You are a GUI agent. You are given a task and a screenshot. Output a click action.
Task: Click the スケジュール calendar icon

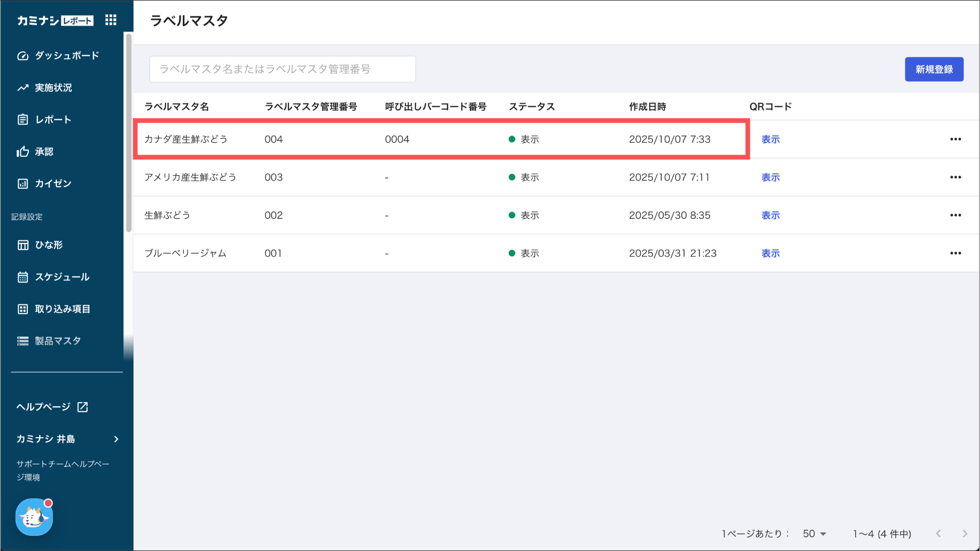[22, 277]
